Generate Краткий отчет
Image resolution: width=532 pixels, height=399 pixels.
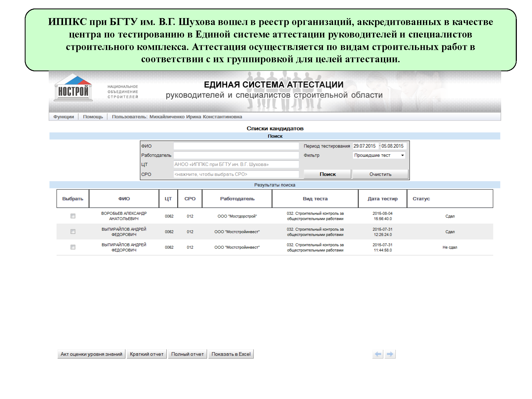pos(147,354)
